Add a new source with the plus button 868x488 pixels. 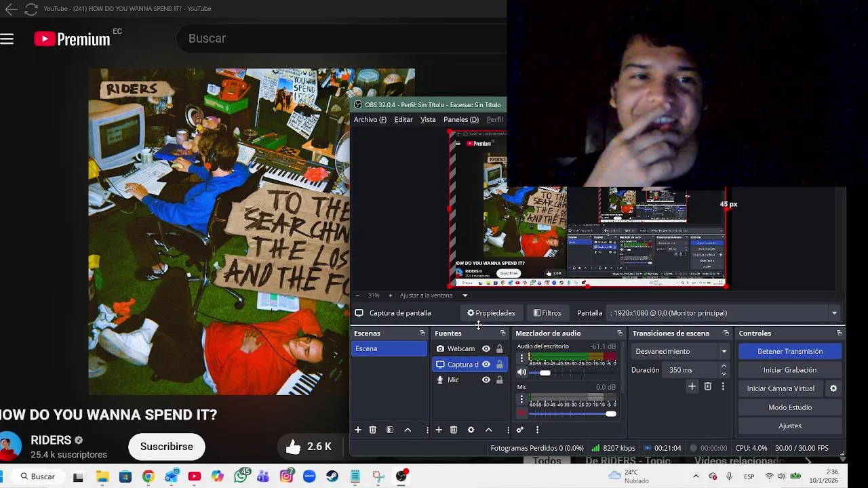pos(439,430)
